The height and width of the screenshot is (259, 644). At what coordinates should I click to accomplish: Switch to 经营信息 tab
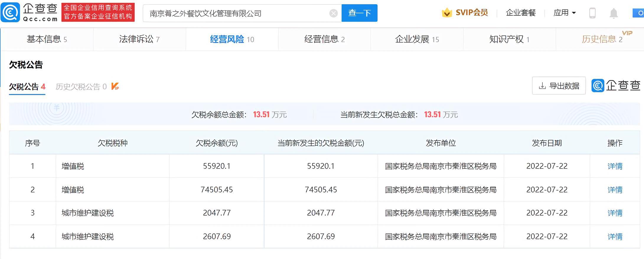click(x=325, y=39)
